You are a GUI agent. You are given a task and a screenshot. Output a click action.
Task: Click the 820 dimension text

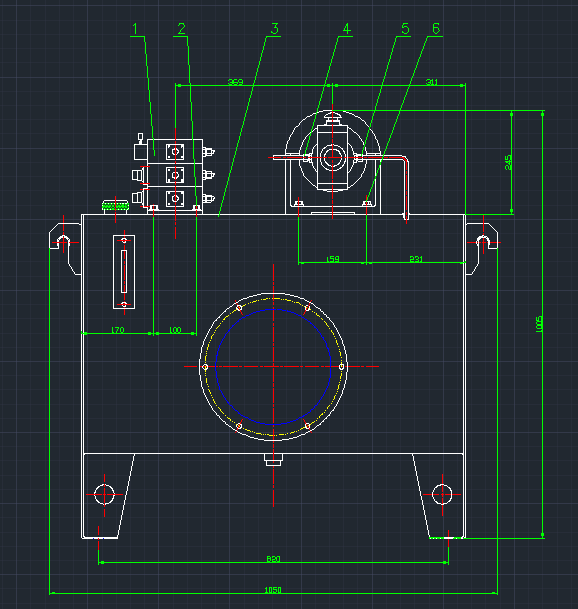[x=273, y=559]
